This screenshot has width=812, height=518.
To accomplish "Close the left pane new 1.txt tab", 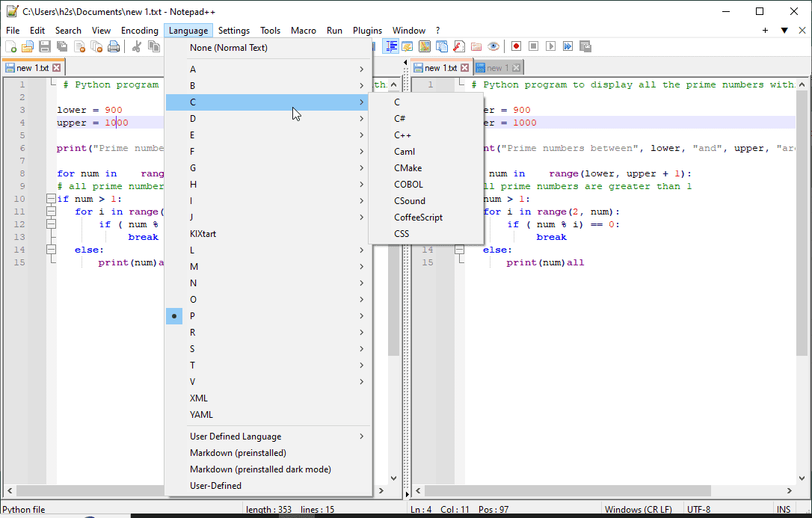I will point(56,68).
